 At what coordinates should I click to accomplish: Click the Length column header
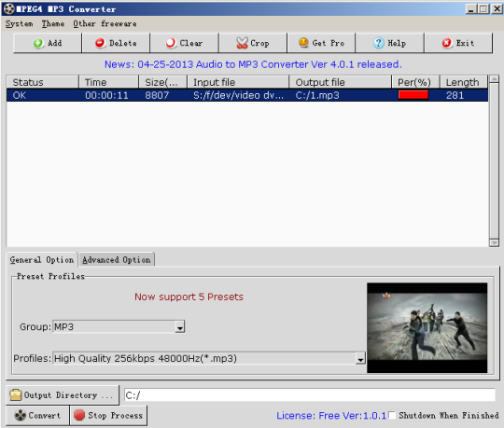point(464,82)
